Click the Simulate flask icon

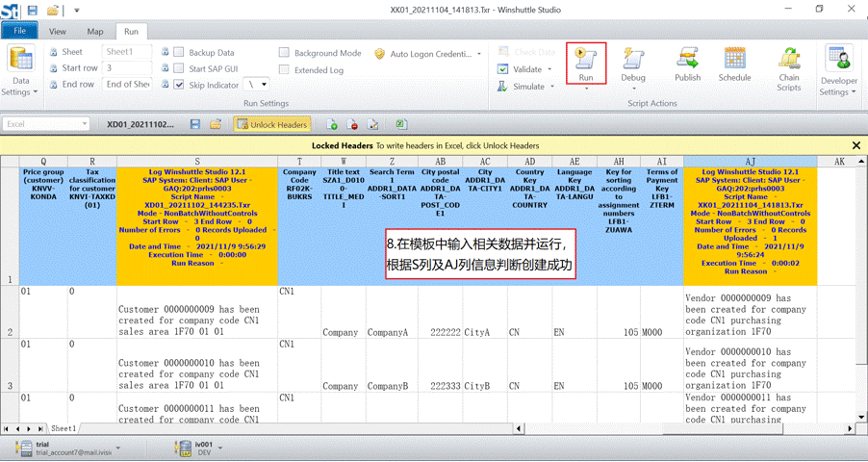[502, 87]
